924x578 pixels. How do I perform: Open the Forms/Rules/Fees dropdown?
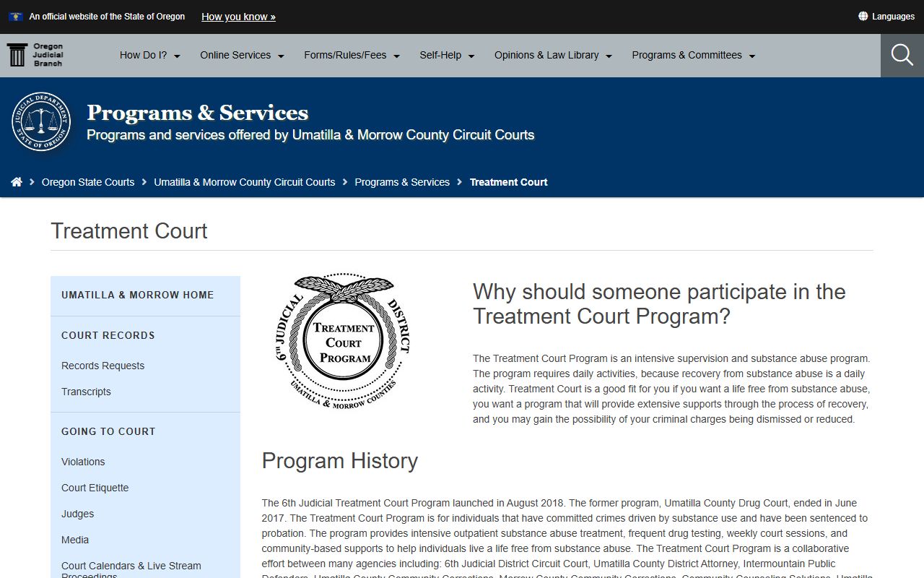(x=352, y=55)
